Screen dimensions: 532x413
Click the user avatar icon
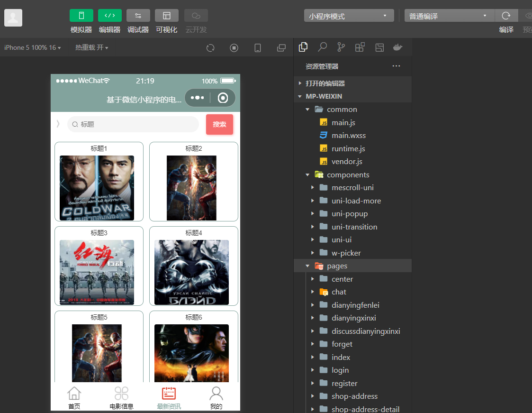pyautogui.click(x=13, y=18)
